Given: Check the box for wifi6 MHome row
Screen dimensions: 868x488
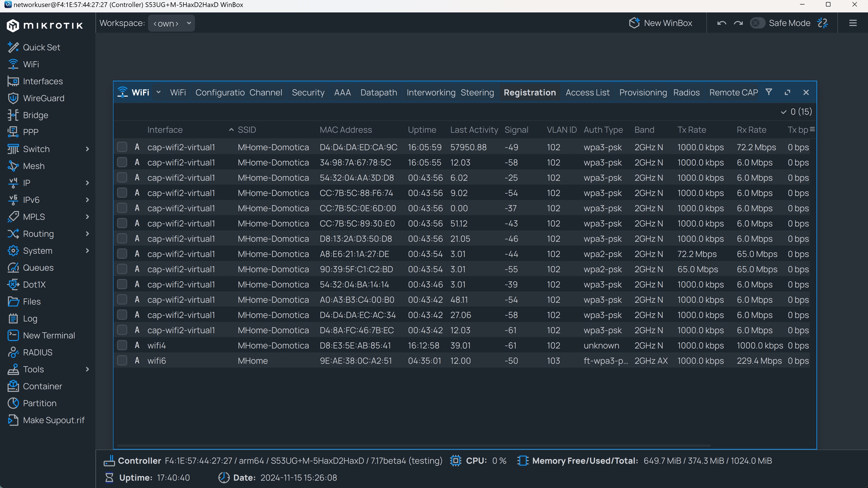Looking at the screenshot, I should tap(122, 361).
